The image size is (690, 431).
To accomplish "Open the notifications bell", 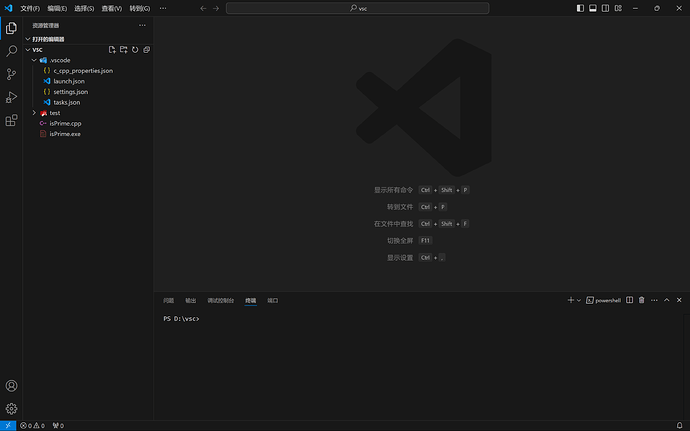I will click(679, 426).
